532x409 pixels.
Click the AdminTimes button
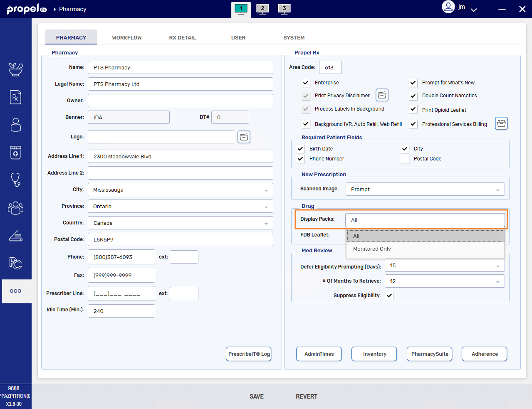tap(319, 354)
